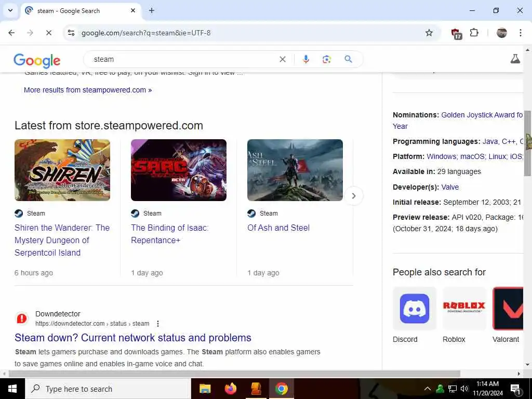532x399 pixels.
Task: Open more options for Downdetector result
Action: [158, 324]
